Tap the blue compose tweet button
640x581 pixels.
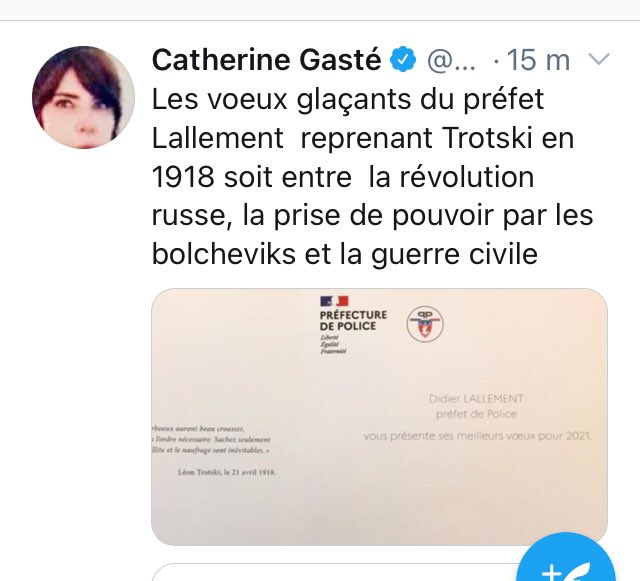point(566,557)
